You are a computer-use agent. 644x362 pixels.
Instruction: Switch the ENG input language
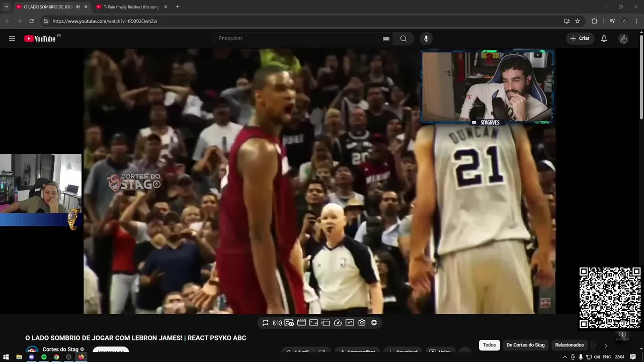point(607,357)
